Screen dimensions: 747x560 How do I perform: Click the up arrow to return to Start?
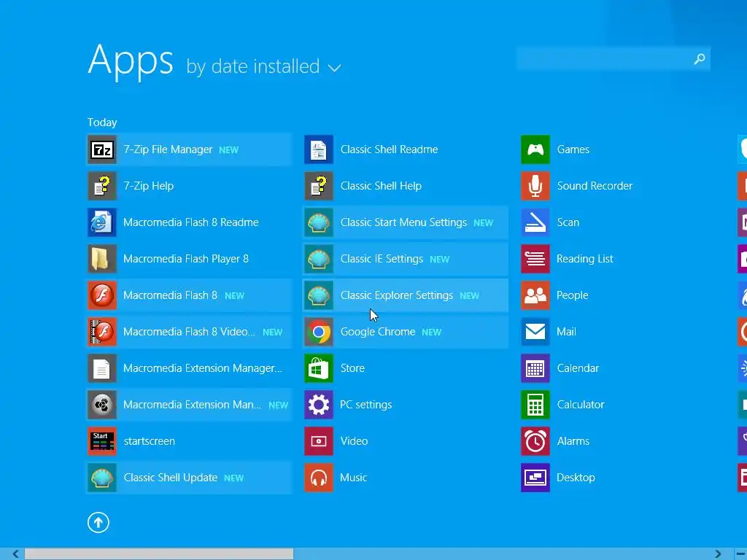98,522
